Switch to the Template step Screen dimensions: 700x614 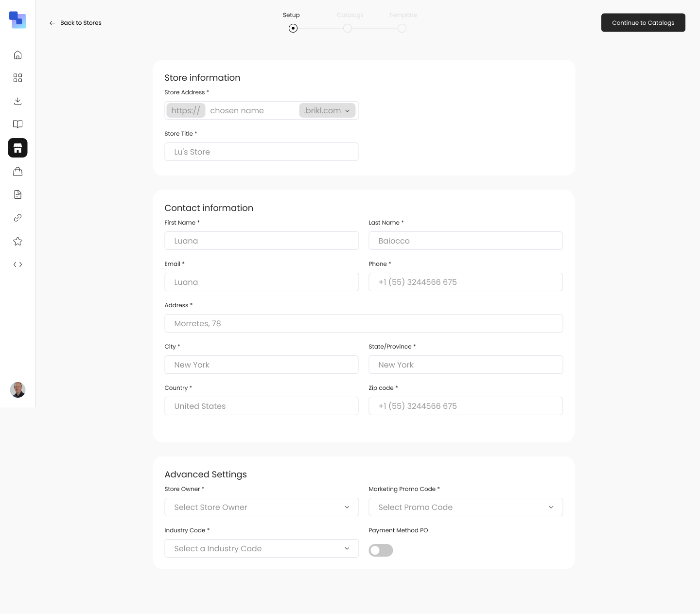point(402,28)
